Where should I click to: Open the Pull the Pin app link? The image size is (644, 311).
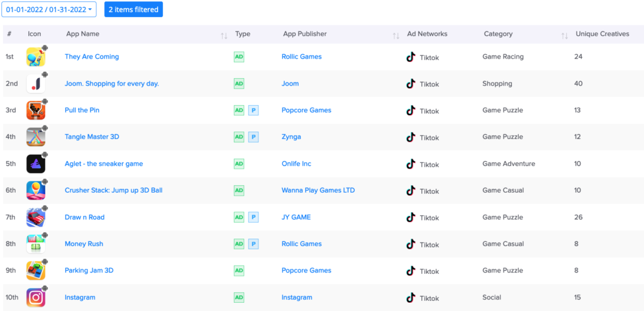(x=82, y=110)
